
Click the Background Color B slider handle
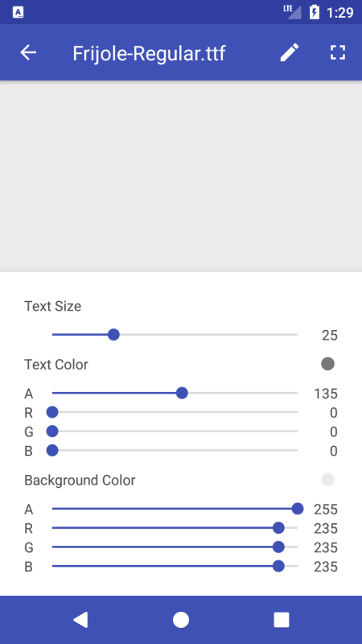pyautogui.click(x=278, y=567)
